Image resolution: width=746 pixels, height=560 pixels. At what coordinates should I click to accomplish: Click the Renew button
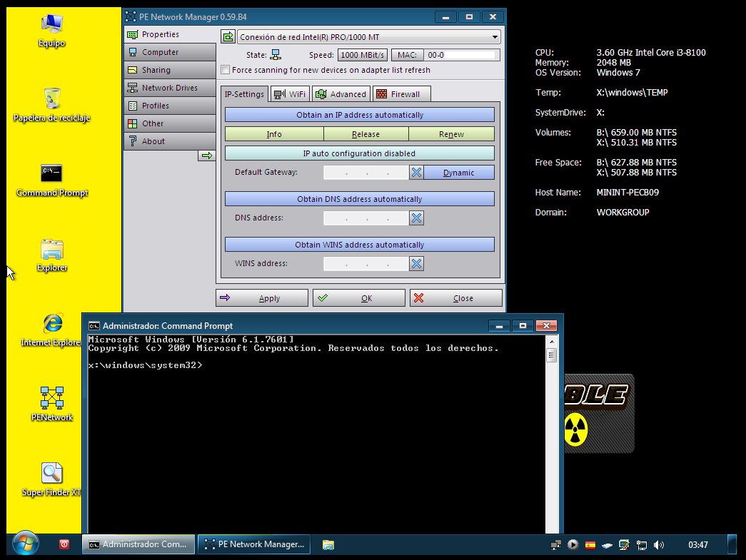tap(451, 134)
